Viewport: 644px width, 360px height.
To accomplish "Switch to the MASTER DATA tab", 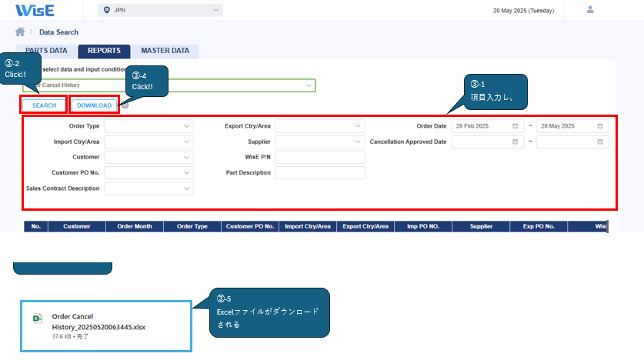I will click(165, 51).
